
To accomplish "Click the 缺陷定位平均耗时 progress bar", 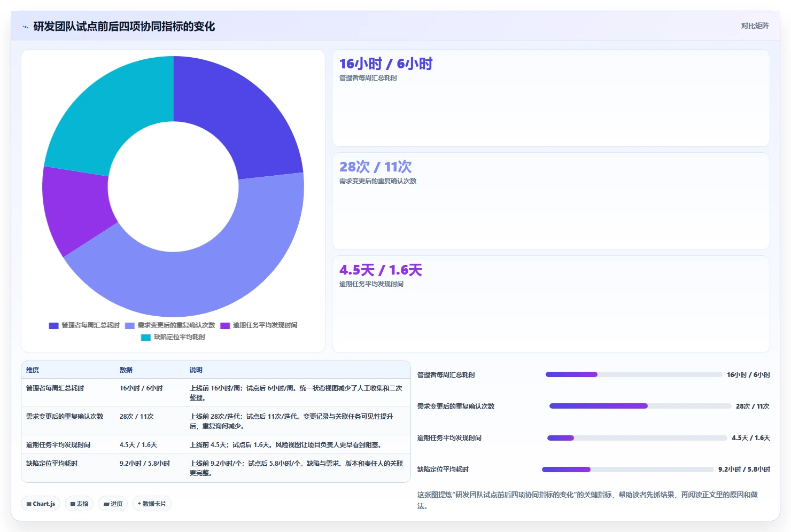I will tap(628, 470).
